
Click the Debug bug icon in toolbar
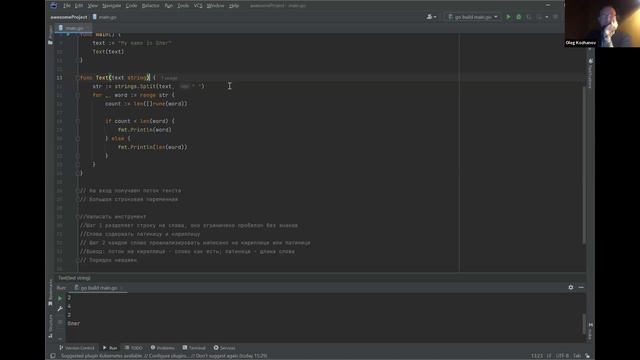click(519, 17)
